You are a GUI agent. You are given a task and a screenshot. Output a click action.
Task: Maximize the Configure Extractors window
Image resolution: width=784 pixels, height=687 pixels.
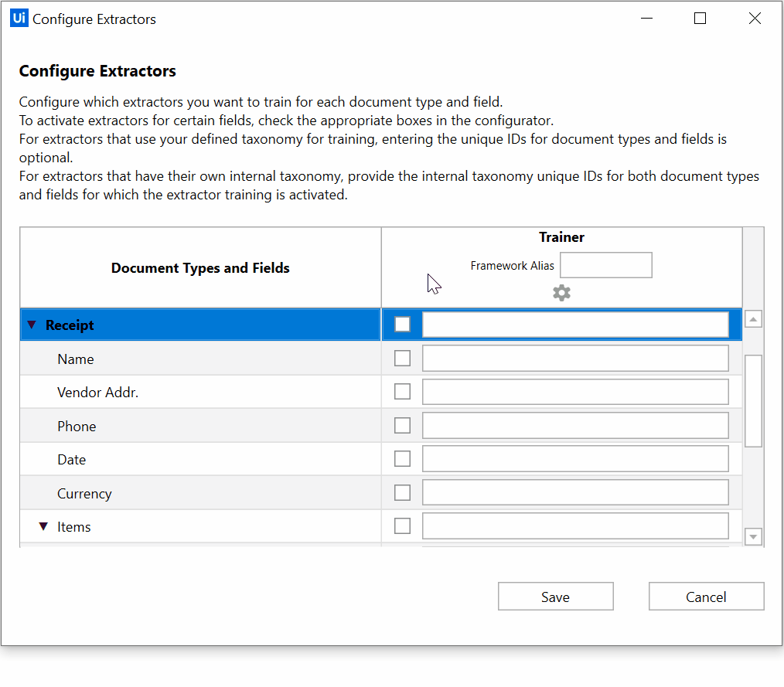coord(700,19)
